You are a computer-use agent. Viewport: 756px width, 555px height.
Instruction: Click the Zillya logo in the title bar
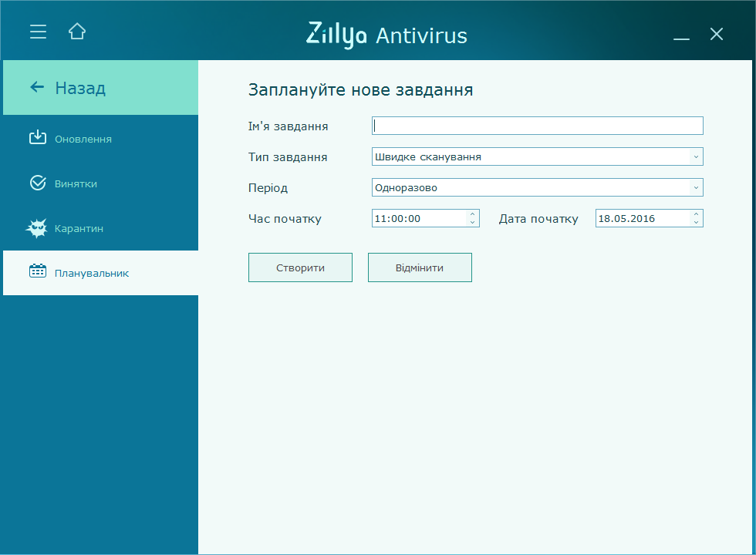pos(337,34)
